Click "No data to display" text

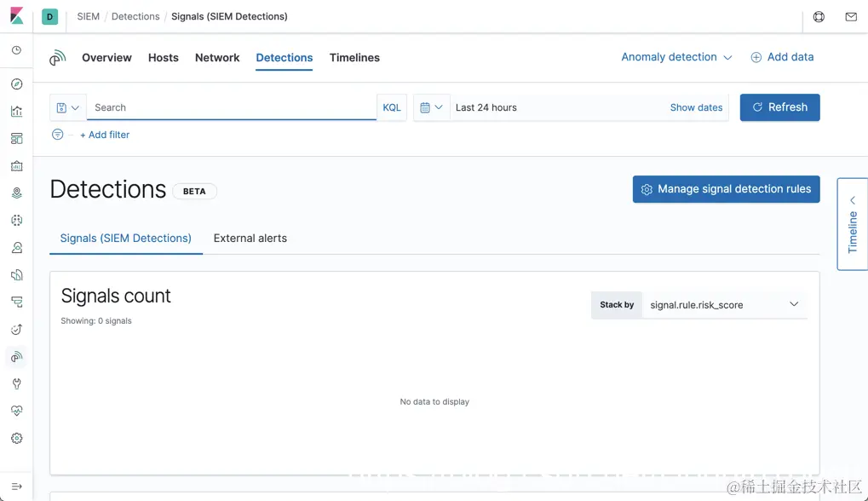434,402
